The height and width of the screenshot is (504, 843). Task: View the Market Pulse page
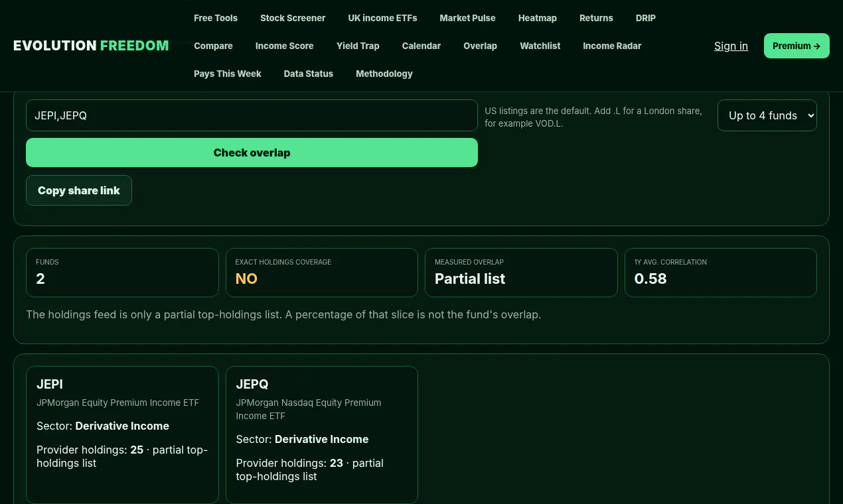click(467, 18)
